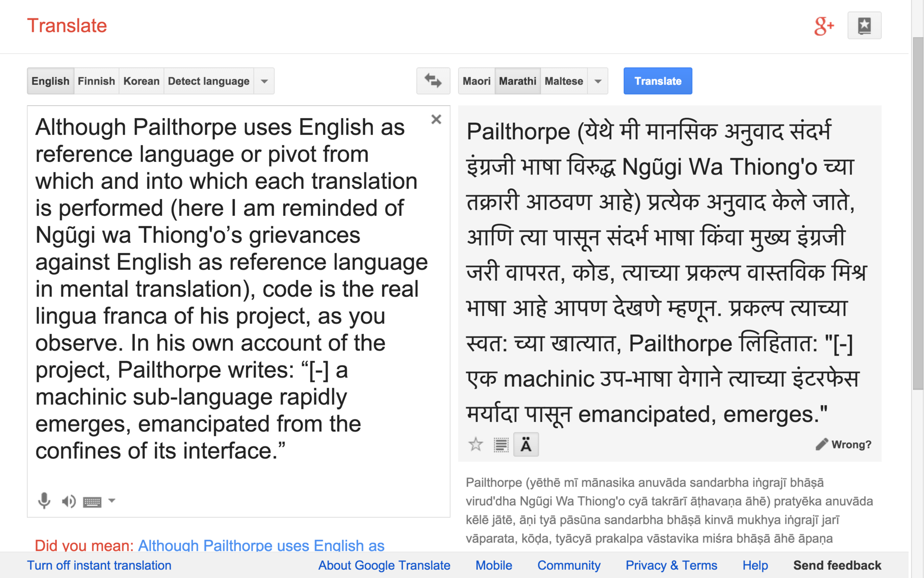Click the swap languages arrows icon
This screenshot has height=578, width=924.
[433, 81]
